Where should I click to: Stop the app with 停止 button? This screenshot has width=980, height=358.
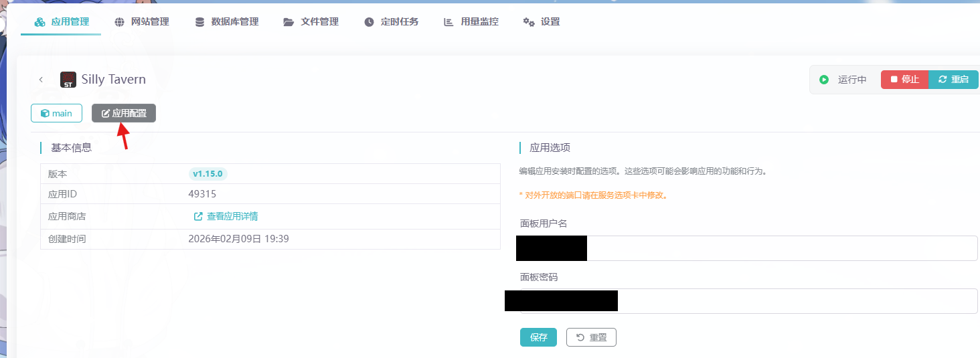pyautogui.click(x=904, y=80)
